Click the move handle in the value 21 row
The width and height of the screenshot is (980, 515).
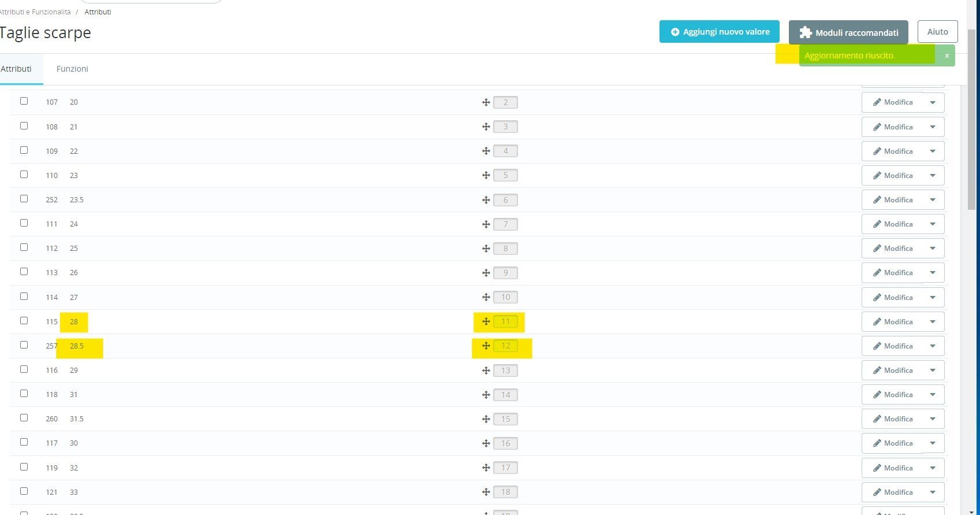(x=486, y=127)
